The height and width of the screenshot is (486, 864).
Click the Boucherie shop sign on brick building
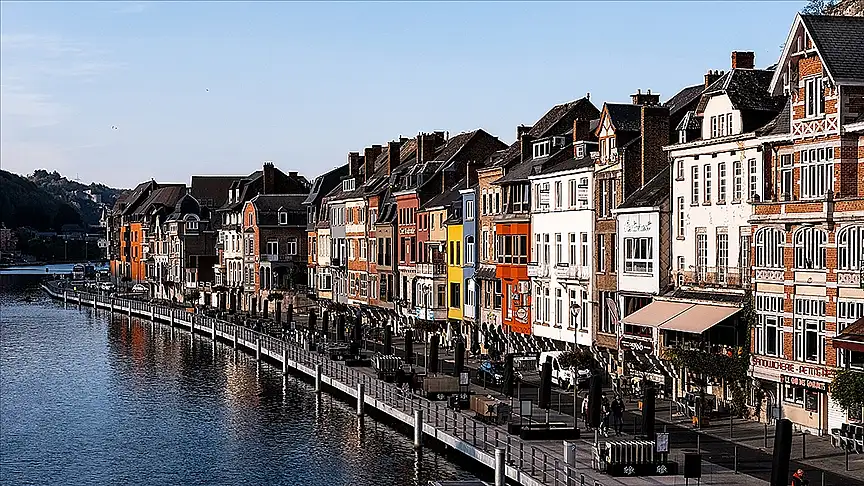790,368
